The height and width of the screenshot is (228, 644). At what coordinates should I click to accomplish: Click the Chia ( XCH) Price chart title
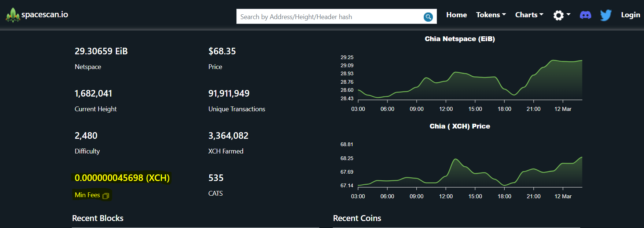(x=460, y=126)
